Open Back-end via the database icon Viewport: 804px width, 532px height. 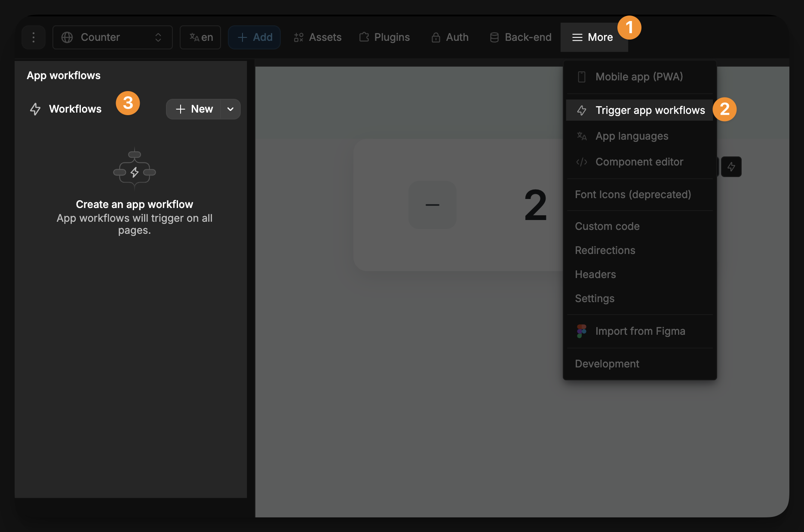click(494, 37)
